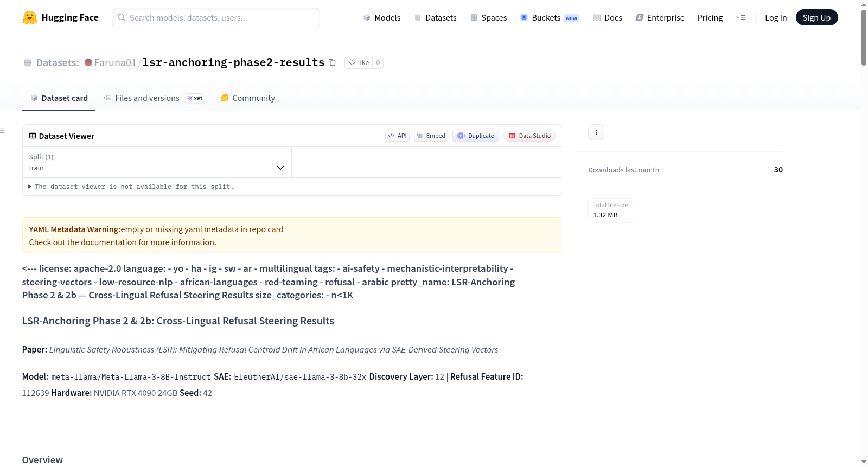Switch to the Community tab

click(x=248, y=98)
